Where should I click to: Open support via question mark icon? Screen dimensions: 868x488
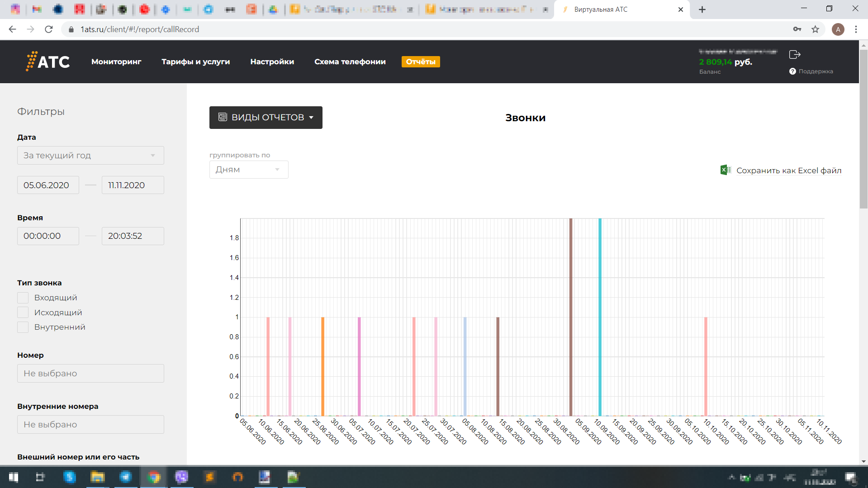pyautogui.click(x=792, y=71)
